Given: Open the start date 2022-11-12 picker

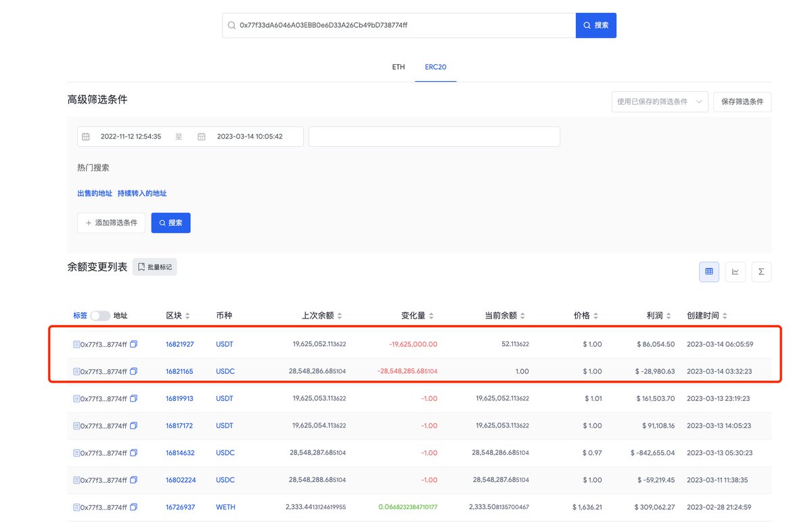Looking at the screenshot, I should [x=131, y=137].
